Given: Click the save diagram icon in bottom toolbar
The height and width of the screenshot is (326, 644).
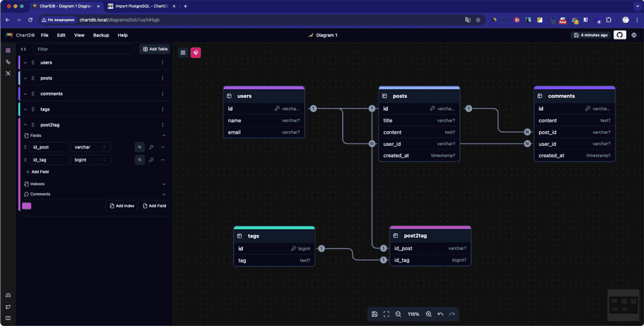Looking at the screenshot, I should point(375,314).
